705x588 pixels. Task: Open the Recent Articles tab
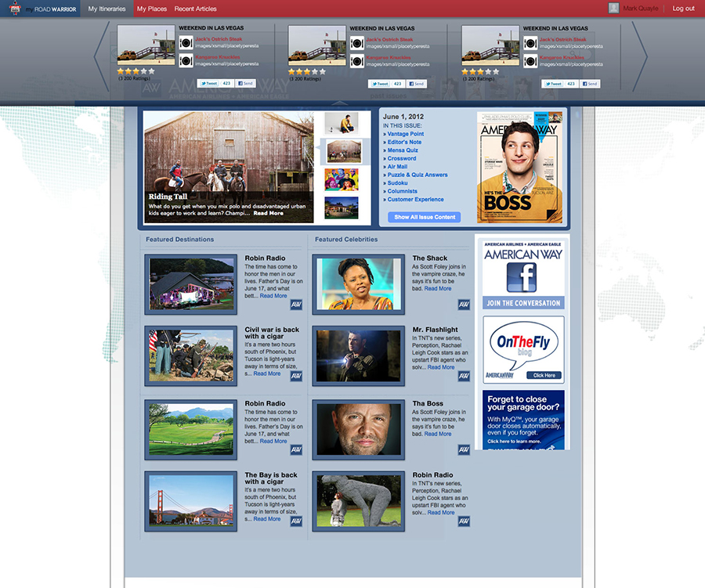(196, 9)
